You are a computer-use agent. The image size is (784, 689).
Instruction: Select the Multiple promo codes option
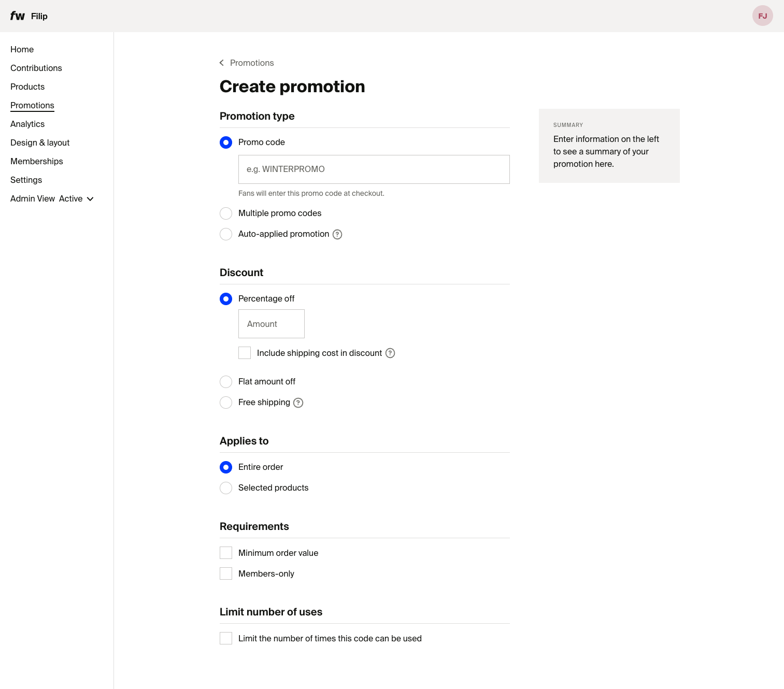[x=226, y=213]
